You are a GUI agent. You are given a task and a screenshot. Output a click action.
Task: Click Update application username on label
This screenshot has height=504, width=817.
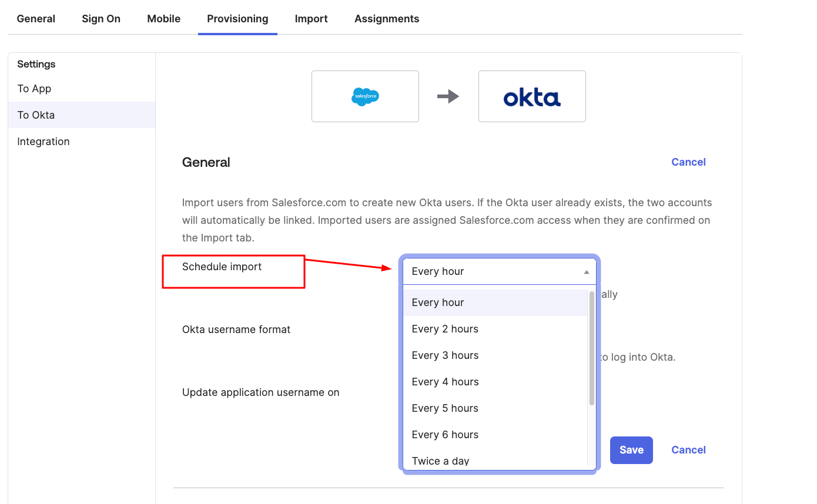pos(261,392)
